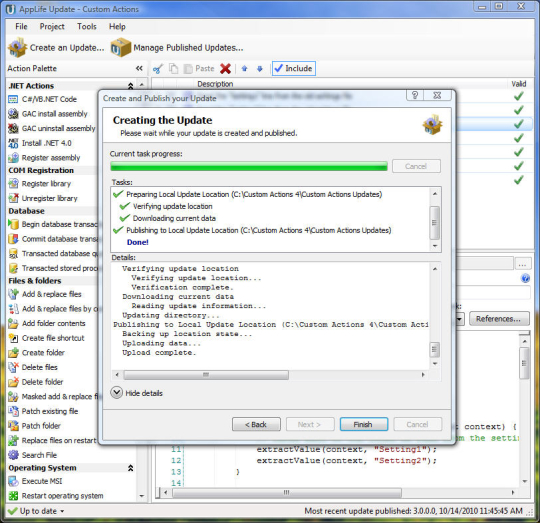The image size is (540, 523).
Task: Click the progress bar in dialog
Action: 249,166
